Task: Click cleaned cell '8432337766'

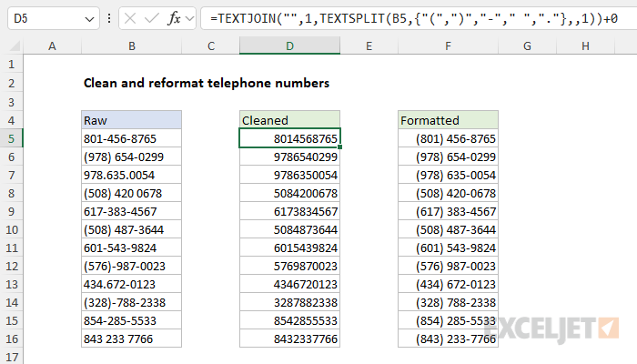Action: (x=289, y=339)
